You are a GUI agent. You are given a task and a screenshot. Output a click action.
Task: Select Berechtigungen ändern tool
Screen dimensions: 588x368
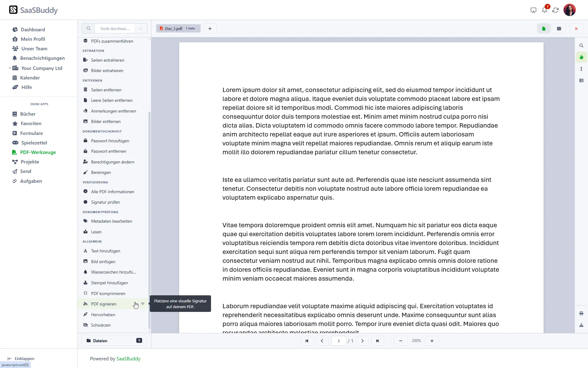point(114,162)
